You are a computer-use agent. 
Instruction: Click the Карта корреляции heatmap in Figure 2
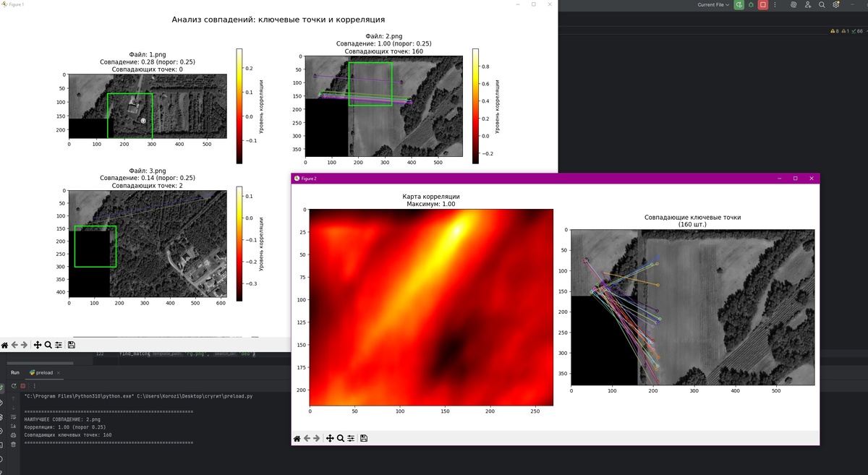pos(431,307)
